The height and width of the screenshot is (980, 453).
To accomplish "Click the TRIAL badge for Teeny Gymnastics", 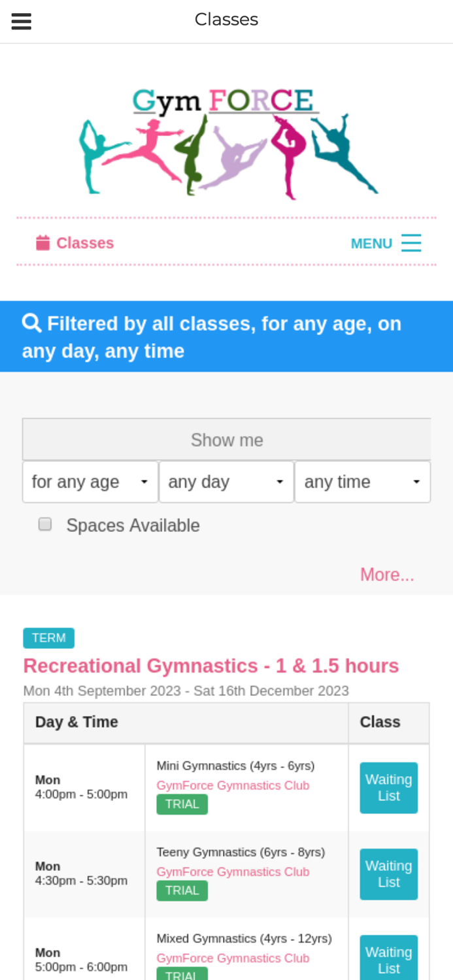I will [x=182, y=889].
